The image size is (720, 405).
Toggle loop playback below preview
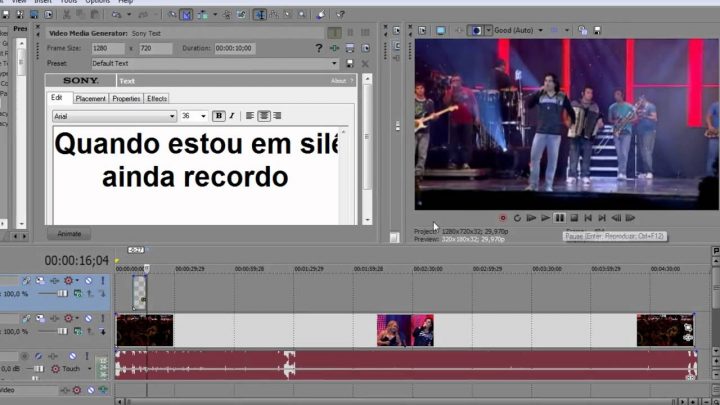517,218
